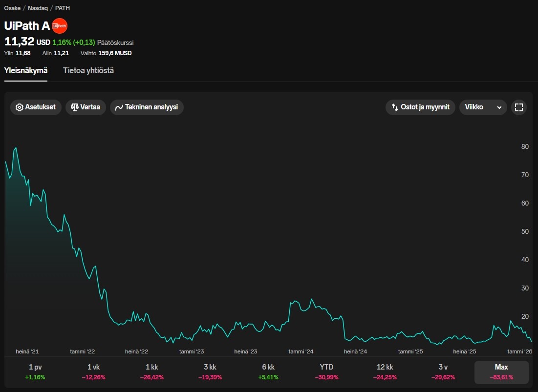Show the 12 kk price history
538x392 pixels.
coord(385,372)
